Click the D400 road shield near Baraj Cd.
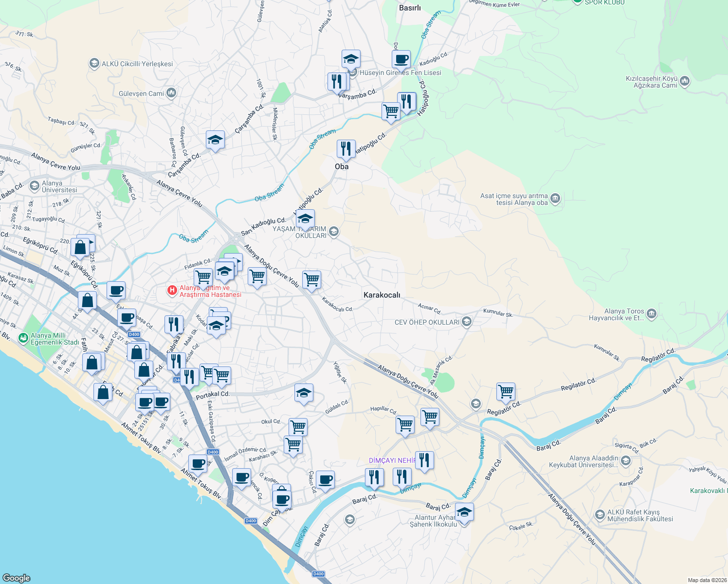Screen dimensions: 728x584 pyautogui.click(x=251, y=520)
